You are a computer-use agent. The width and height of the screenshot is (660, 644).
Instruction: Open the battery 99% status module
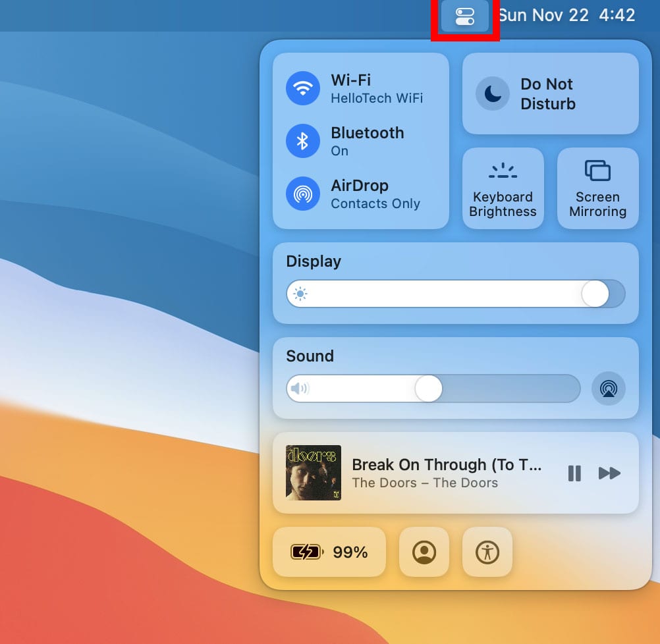point(329,552)
